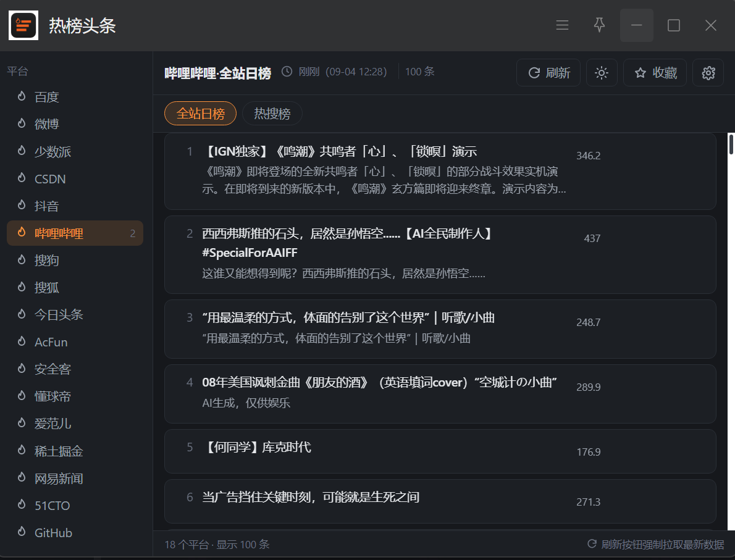Select 哔哩哔哩 platform in sidebar
The image size is (735, 560).
coord(75,233)
